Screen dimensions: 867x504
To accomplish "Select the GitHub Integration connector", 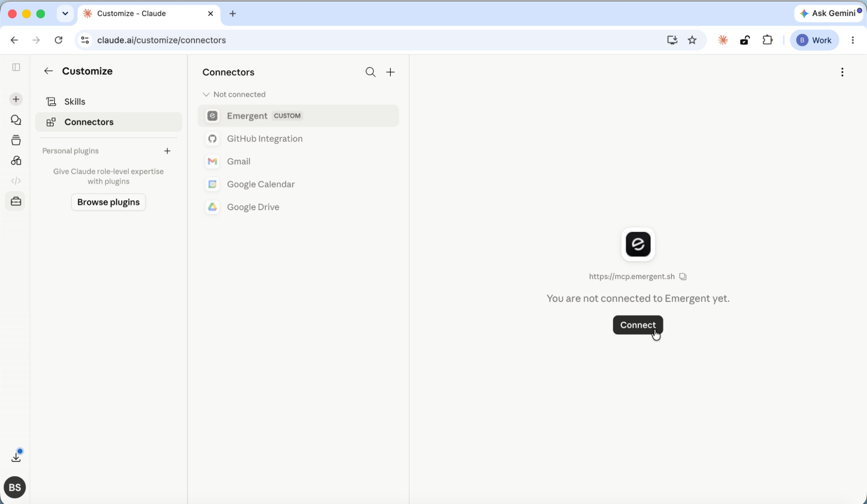I will [298, 139].
